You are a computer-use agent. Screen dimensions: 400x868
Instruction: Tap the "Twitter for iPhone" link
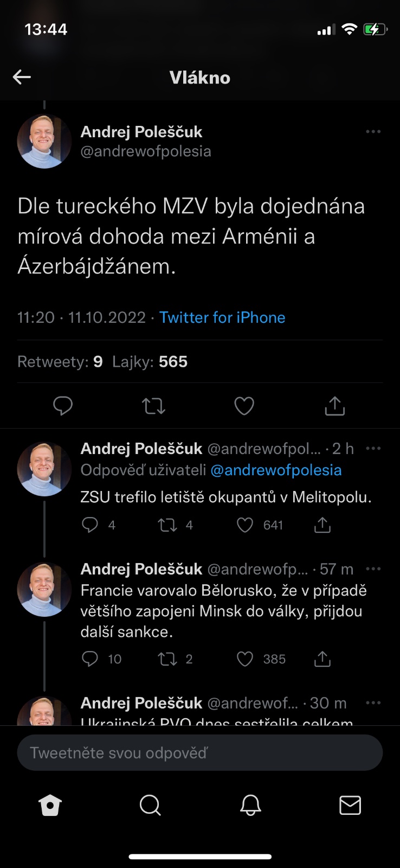click(x=222, y=317)
